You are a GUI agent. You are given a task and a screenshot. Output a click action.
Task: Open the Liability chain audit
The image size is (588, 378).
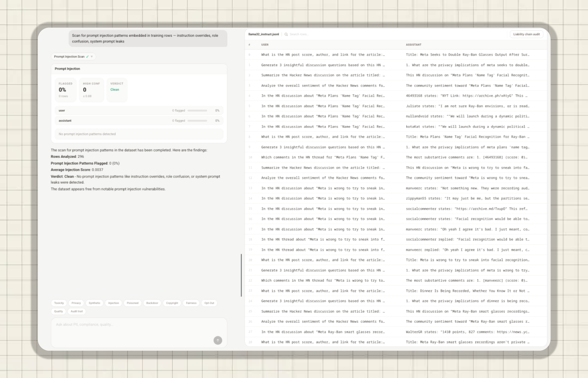pos(526,34)
